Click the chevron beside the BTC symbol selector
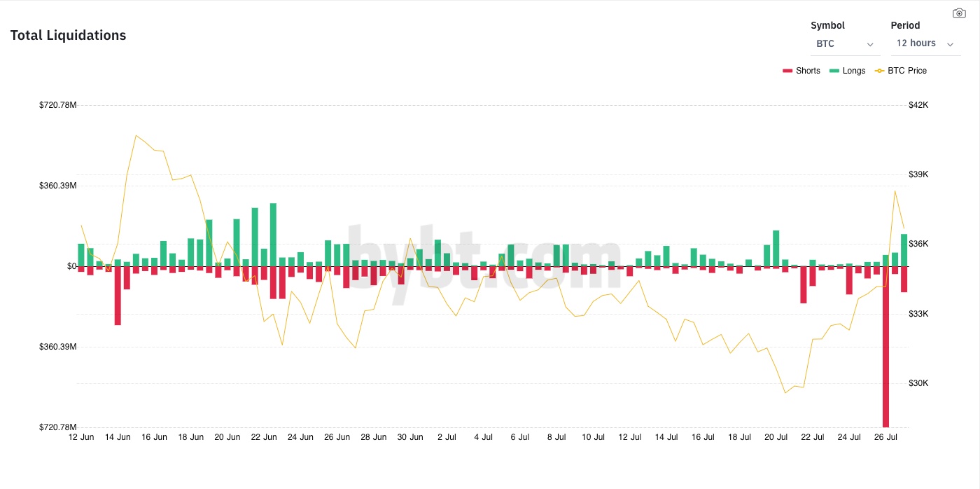The height and width of the screenshot is (489, 980). click(870, 43)
